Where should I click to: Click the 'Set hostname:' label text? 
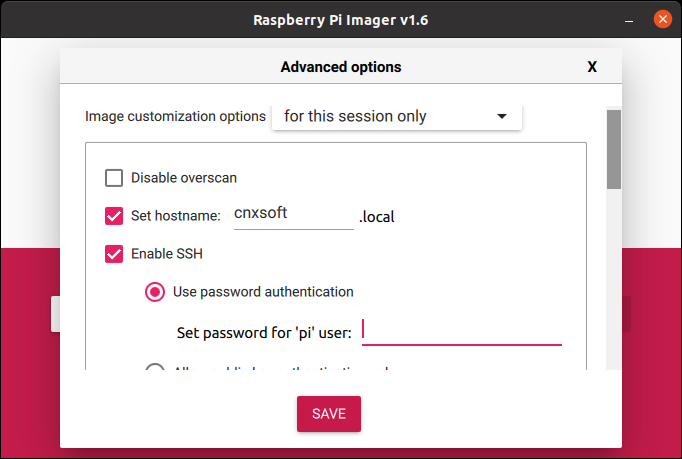point(176,216)
